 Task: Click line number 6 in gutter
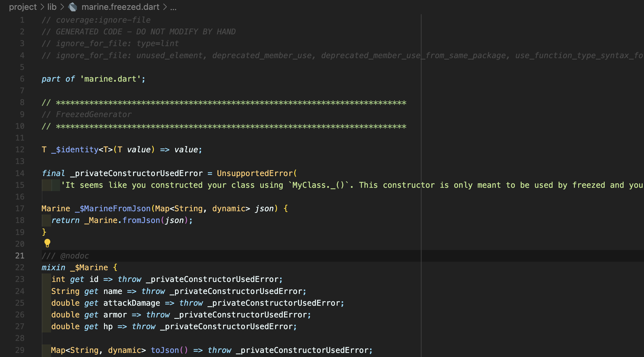point(22,79)
